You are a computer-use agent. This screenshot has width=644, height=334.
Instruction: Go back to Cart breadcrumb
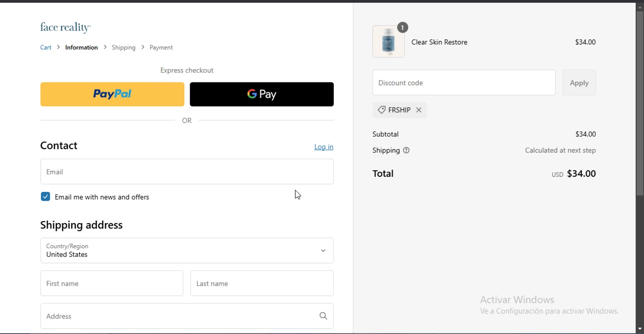point(46,48)
